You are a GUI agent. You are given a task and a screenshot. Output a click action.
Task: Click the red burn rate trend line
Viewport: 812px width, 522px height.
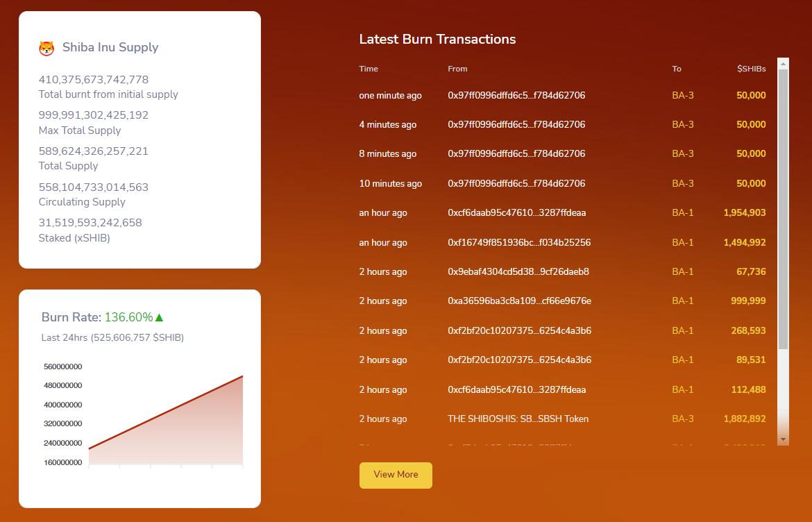(x=166, y=413)
